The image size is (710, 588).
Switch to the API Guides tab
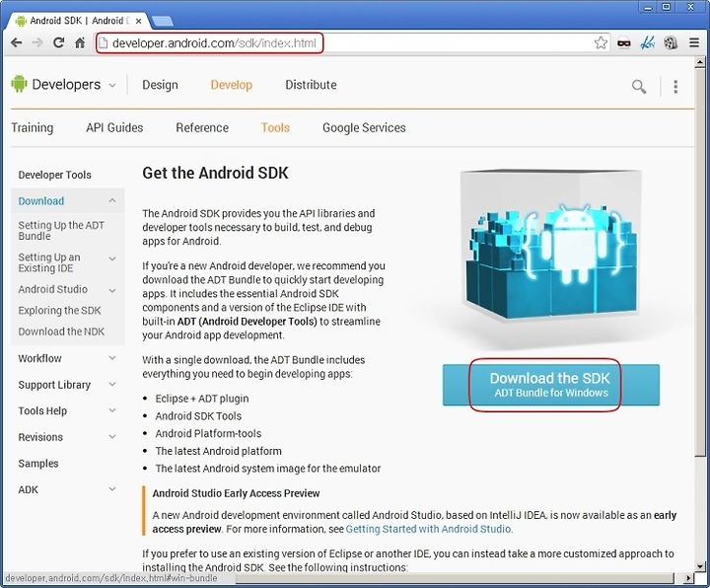coord(114,127)
